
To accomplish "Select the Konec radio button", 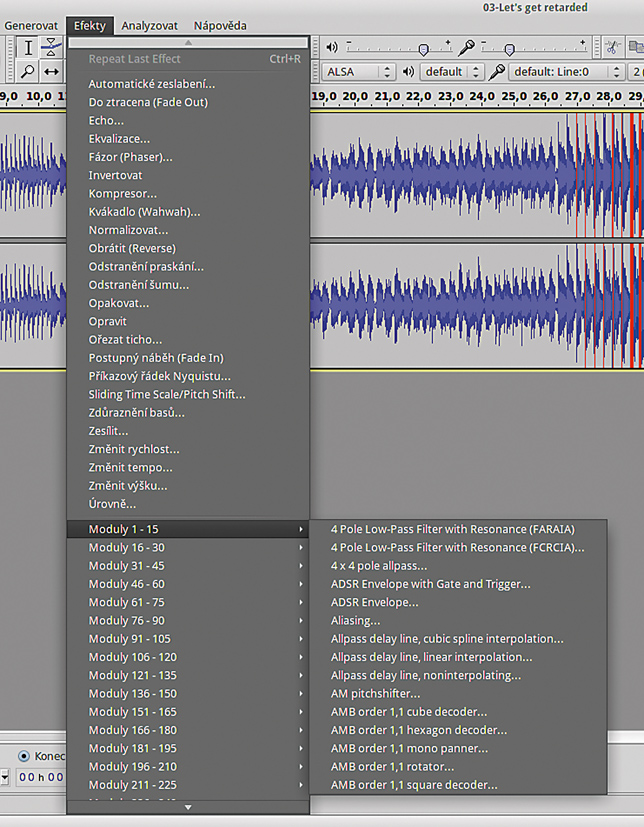I will click(23, 756).
